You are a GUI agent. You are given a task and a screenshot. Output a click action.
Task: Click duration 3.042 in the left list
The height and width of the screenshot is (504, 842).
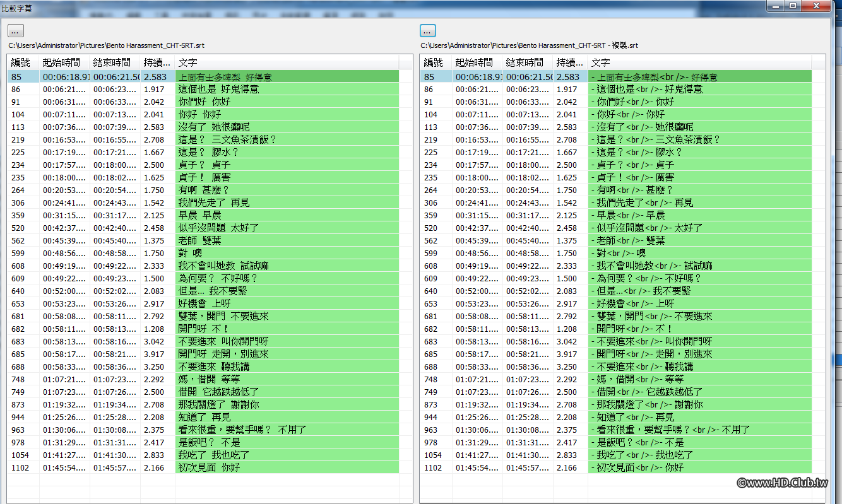coord(155,341)
